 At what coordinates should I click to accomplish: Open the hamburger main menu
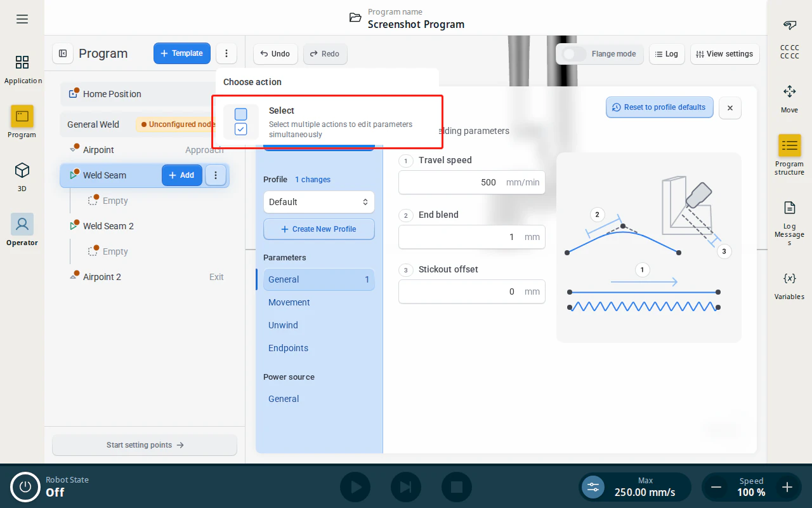[22, 19]
